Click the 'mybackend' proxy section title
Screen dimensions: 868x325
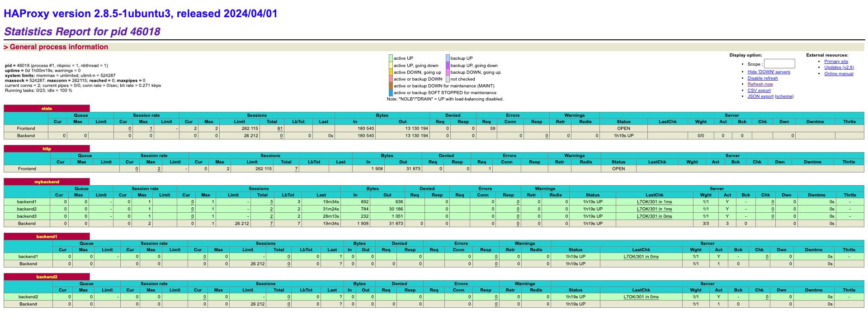click(47, 182)
